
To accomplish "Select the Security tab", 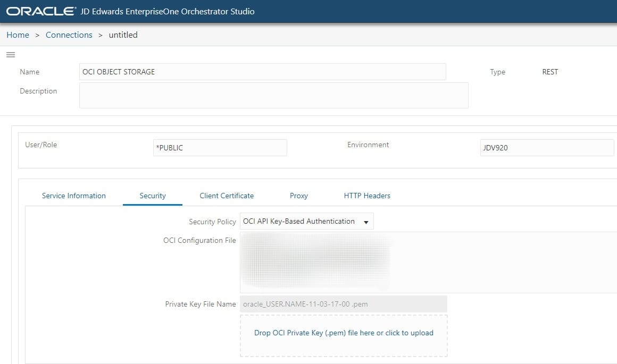I will tap(153, 196).
